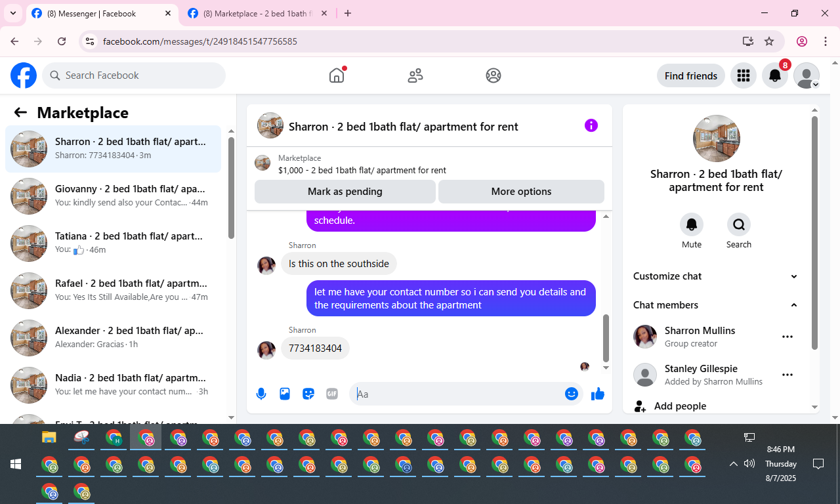Screen dimensions: 840x504
Task: Open the $1,000 apartment listing link
Action: (362, 170)
